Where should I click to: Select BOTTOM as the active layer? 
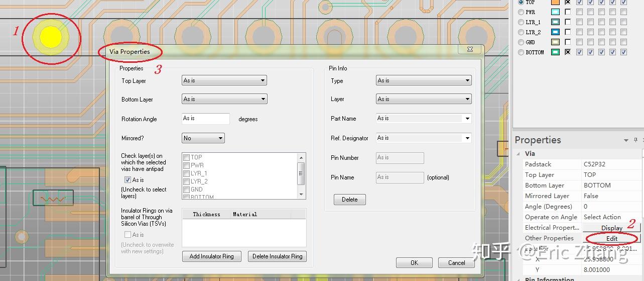pos(521,52)
